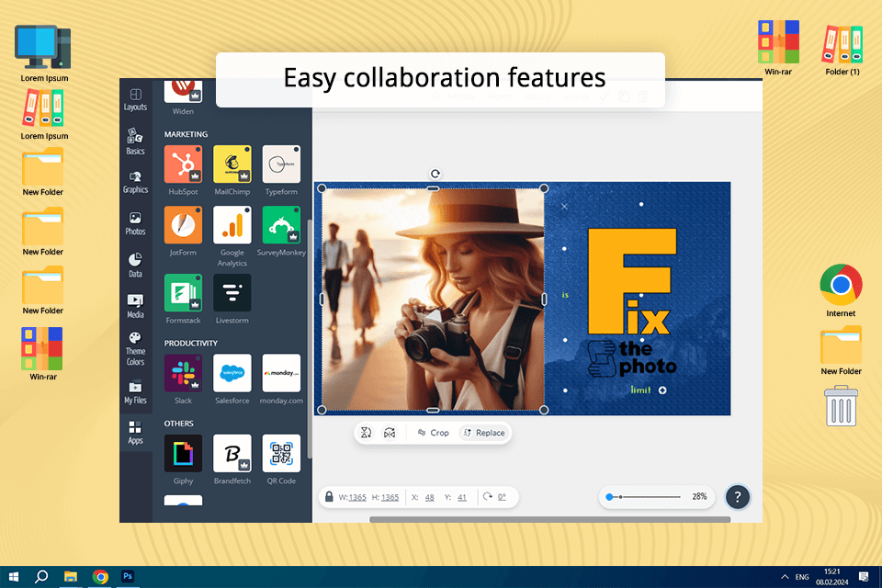
Task: Click the plus icon next to limit
Action: [662, 390]
